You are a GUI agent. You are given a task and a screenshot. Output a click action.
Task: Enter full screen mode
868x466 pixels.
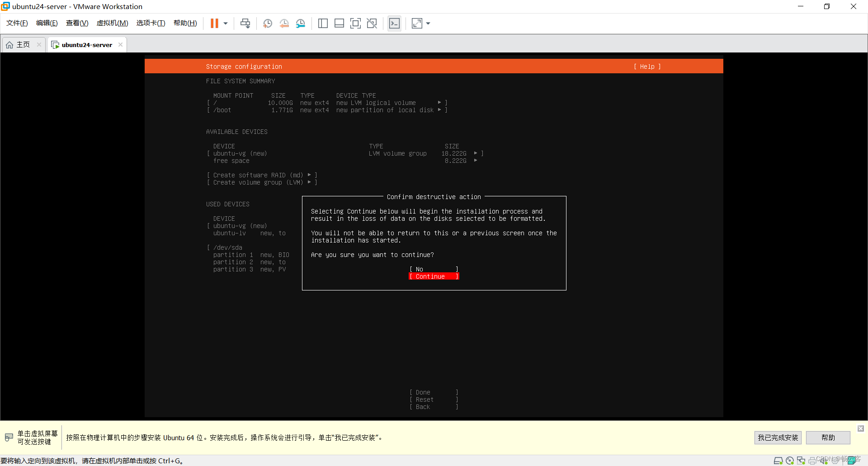click(x=355, y=24)
